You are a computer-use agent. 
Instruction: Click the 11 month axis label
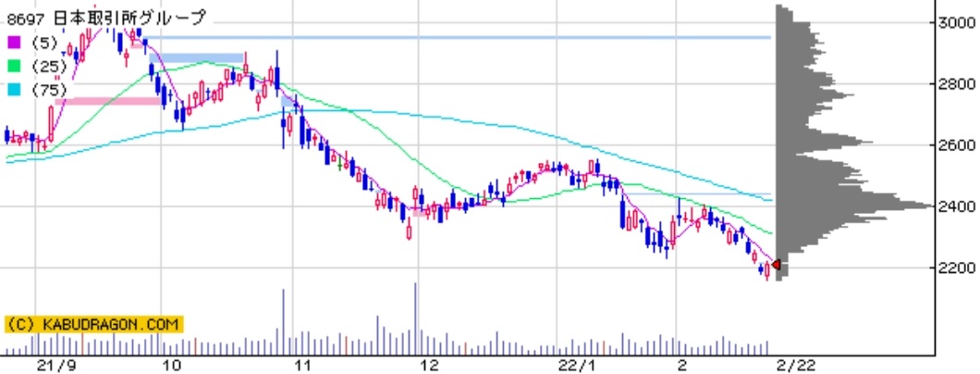pos(304,366)
